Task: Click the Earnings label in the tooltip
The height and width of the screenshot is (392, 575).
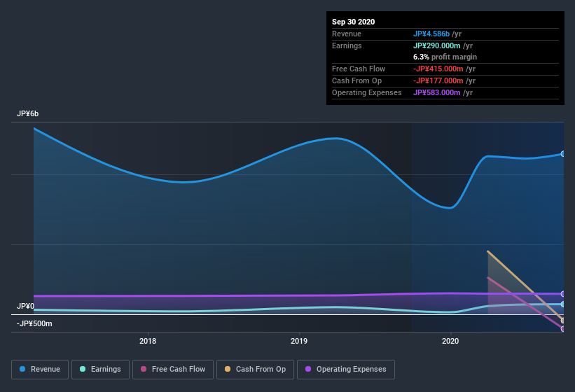Action: [x=347, y=45]
